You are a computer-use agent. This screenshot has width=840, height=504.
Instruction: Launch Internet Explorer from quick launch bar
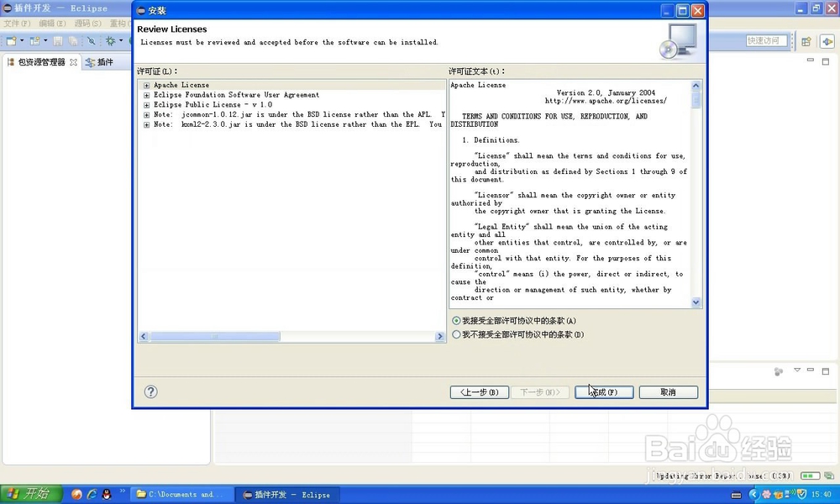pyautogui.click(x=92, y=495)
